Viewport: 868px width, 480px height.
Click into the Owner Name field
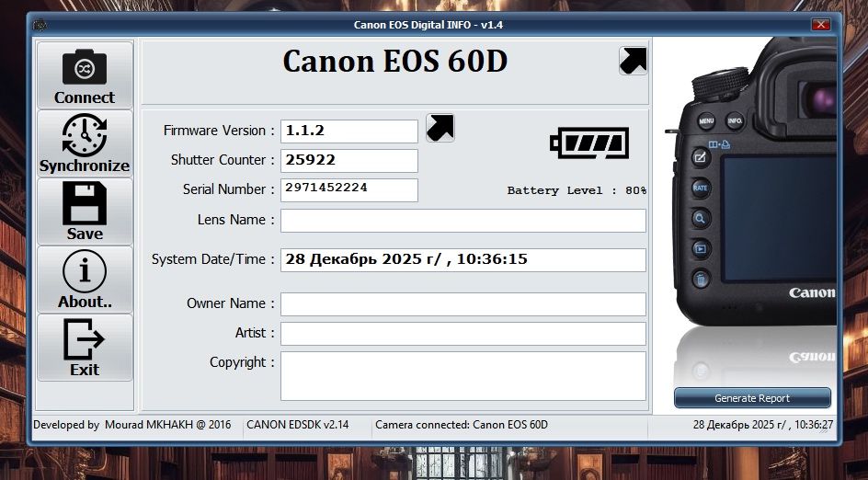(x=463, y=304)
